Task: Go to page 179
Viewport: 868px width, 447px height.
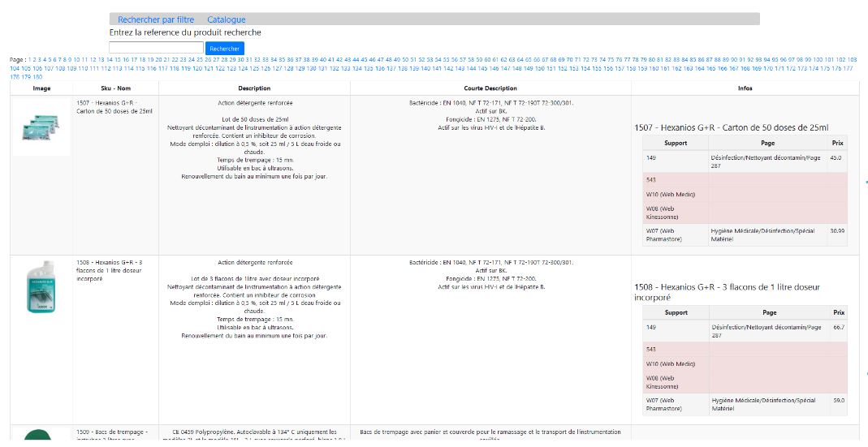Action: 26,77
